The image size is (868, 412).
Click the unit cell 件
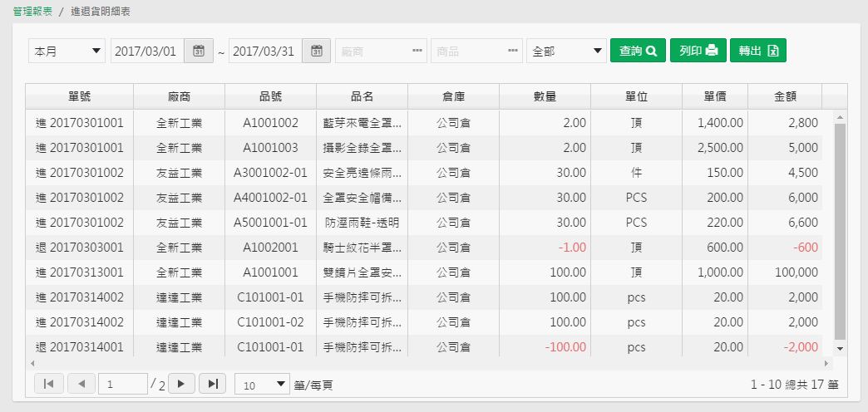(636, 173)
